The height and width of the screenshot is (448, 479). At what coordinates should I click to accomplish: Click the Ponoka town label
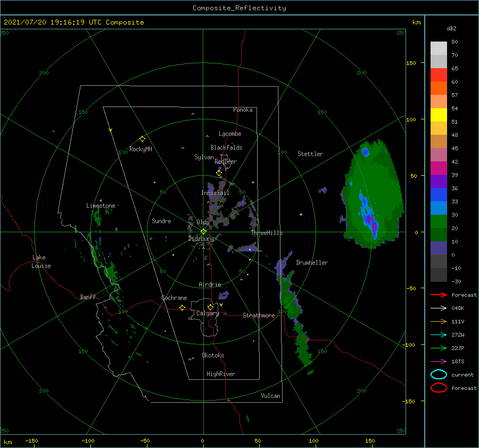(x=243, y=110)
